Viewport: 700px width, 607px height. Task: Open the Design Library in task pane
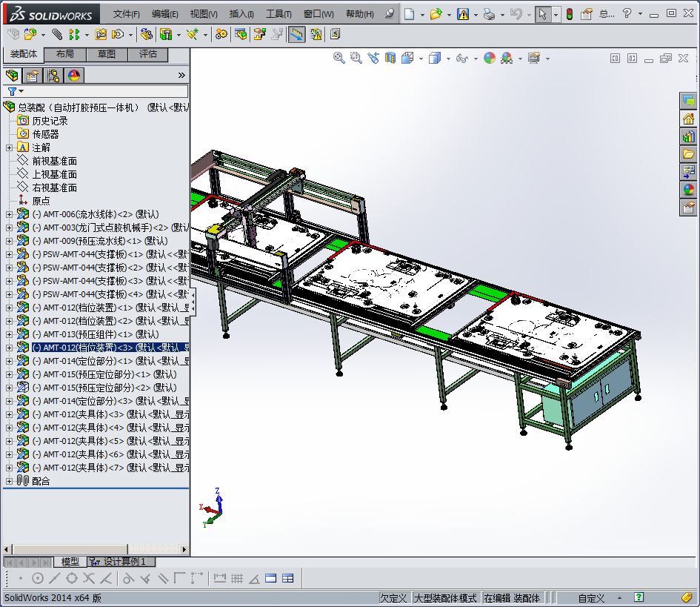[688, 136]
